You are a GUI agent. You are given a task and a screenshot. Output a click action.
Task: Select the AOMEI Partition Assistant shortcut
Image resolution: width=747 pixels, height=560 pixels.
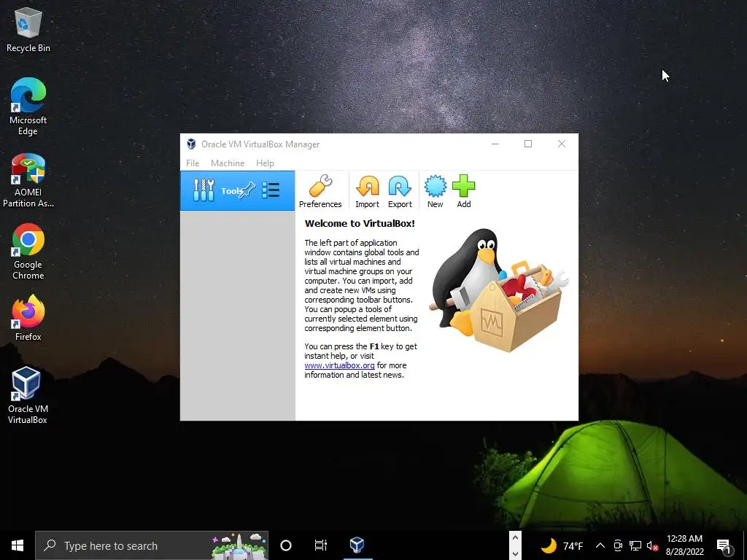point(28,181)
